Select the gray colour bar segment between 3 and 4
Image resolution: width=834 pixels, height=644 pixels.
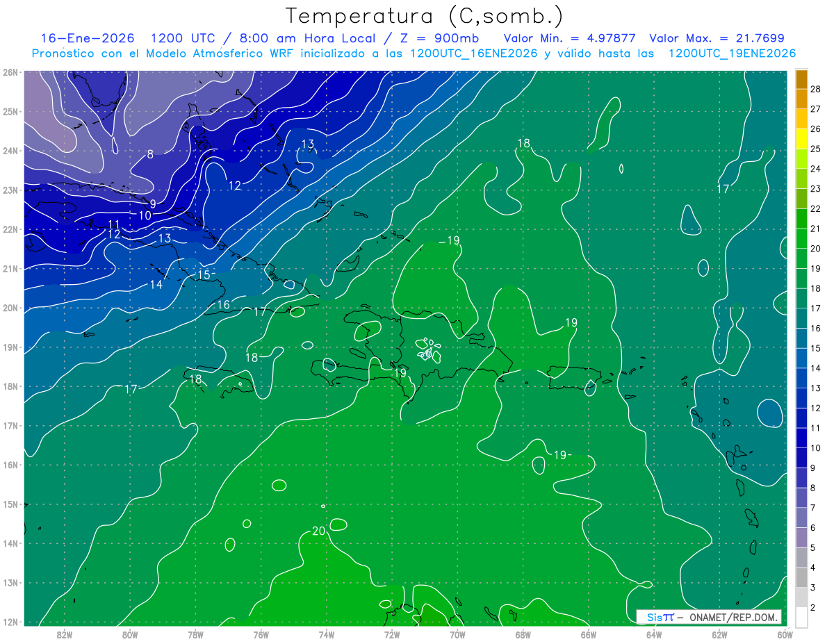coord(801,577)
